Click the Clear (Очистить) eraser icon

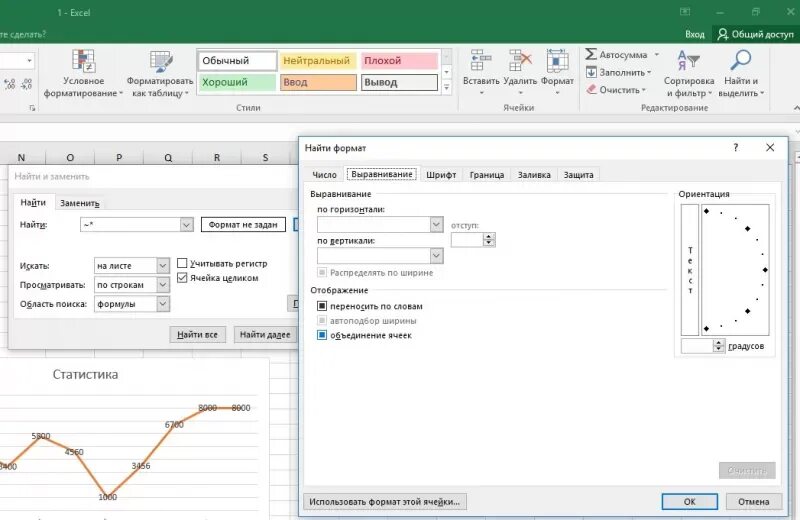pos(591,89)
